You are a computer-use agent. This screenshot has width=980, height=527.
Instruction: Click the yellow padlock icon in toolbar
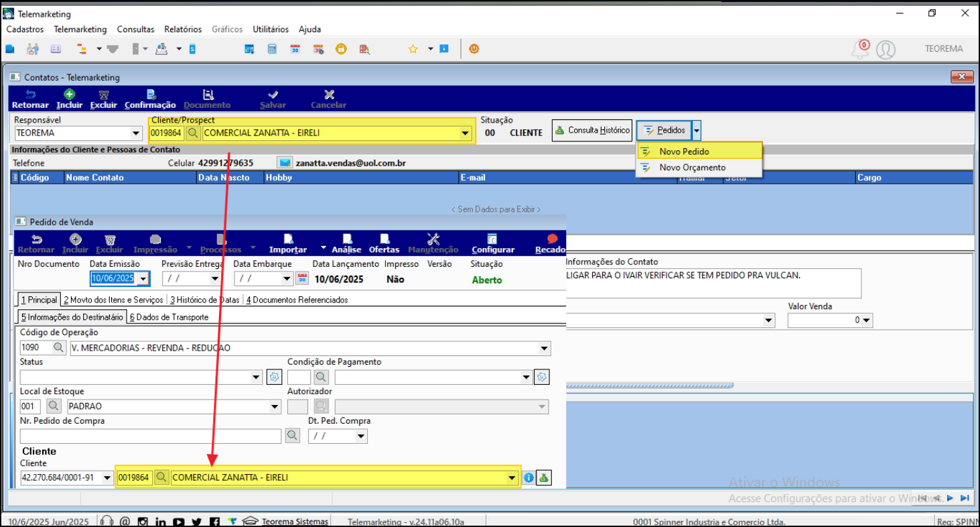point(341,49)
